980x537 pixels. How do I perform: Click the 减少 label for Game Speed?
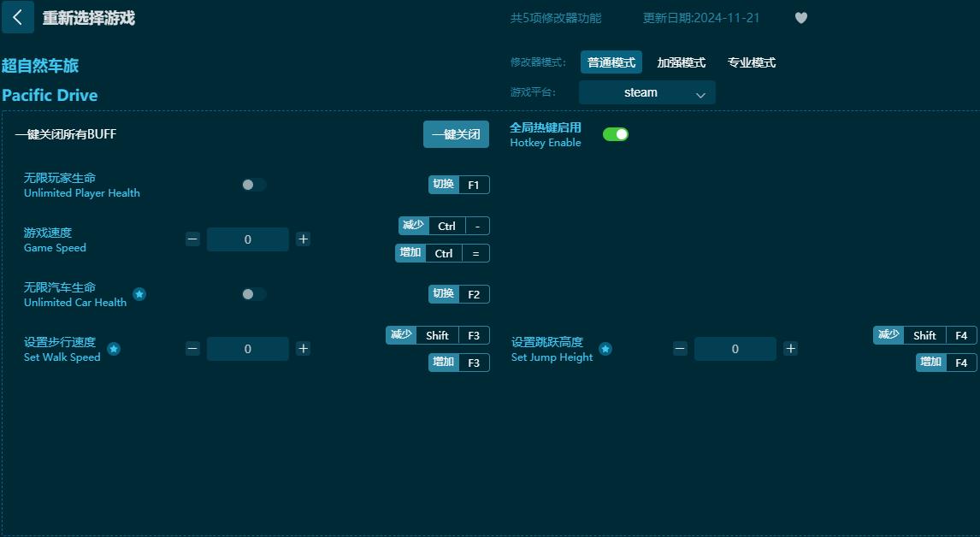click(414, 227)
